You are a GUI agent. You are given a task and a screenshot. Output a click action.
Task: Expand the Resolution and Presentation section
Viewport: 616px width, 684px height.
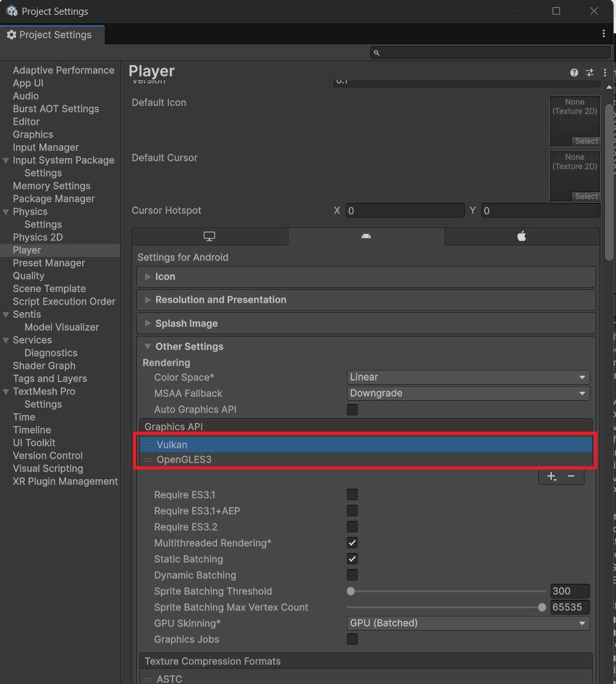(220, 300)
